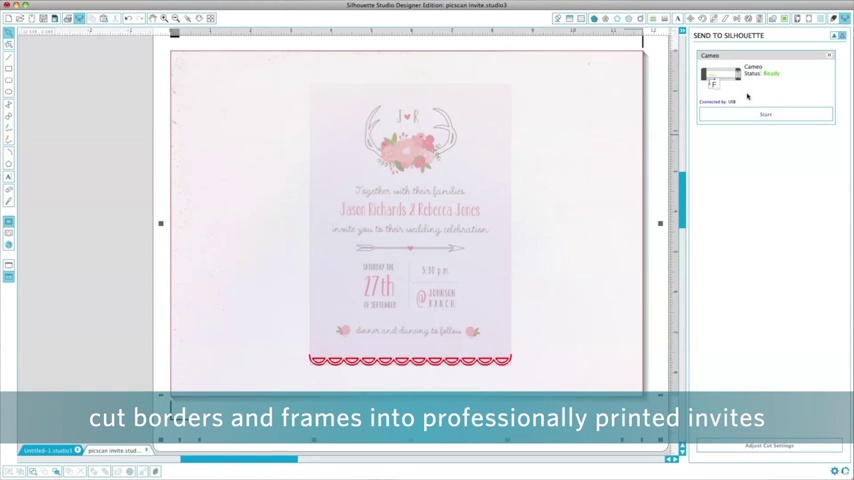Screen dimensions: 854x480
Task: Click the Paste icon in top toolbar
Action: pyautogui.click(x=103, y=19)
